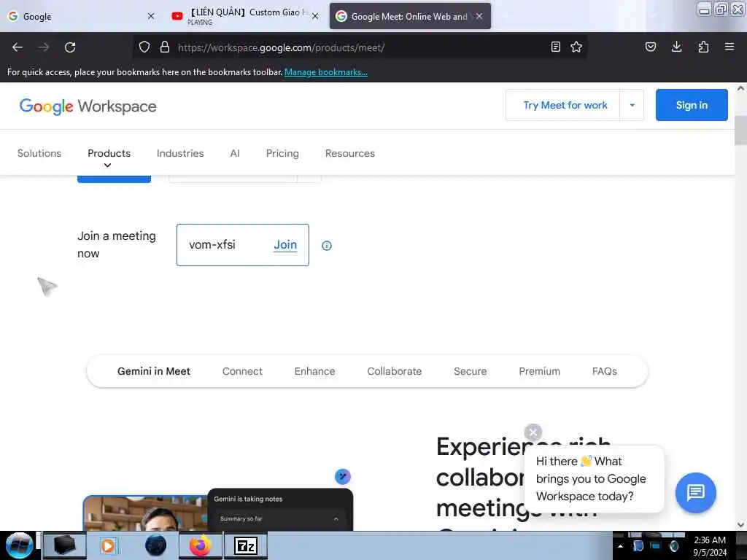Viewport: 747px width, 560px height.
Task: Open the blue chat bubble button
Action: click(695, 492)
